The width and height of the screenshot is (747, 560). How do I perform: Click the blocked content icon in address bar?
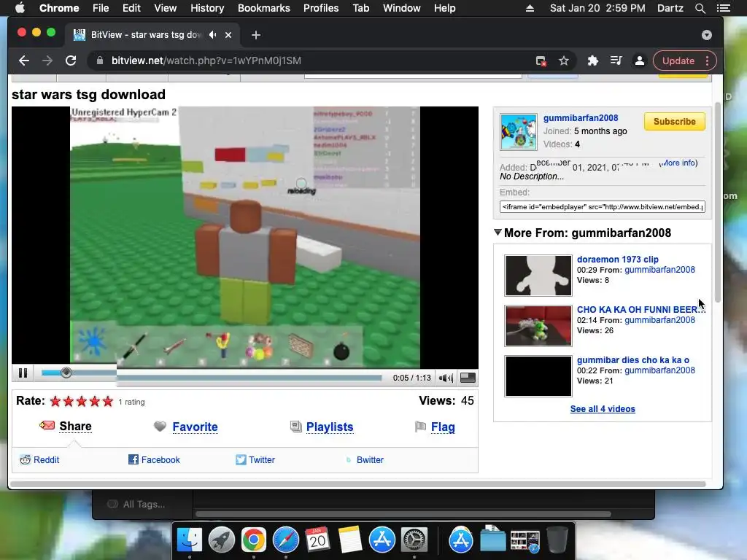541,61
